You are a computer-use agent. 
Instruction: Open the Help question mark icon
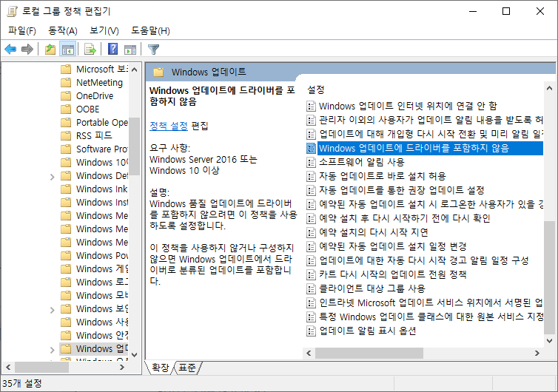pyautogui.click(x=112, y=49)
